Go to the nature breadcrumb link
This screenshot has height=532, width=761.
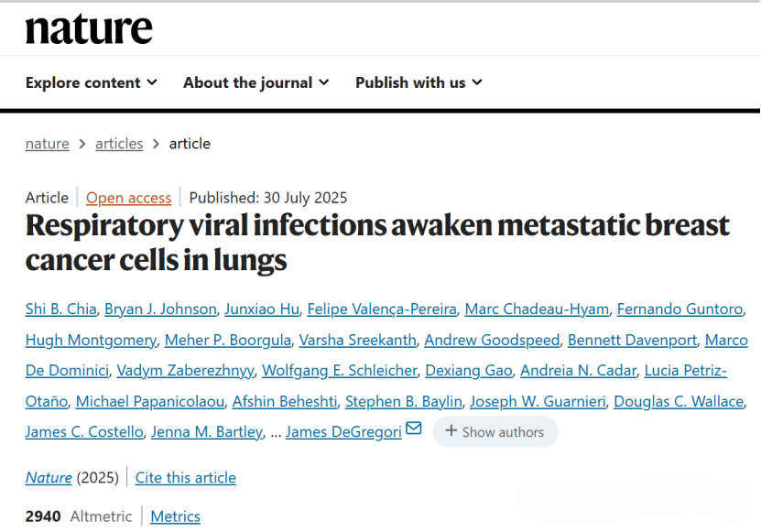point(47,144)
